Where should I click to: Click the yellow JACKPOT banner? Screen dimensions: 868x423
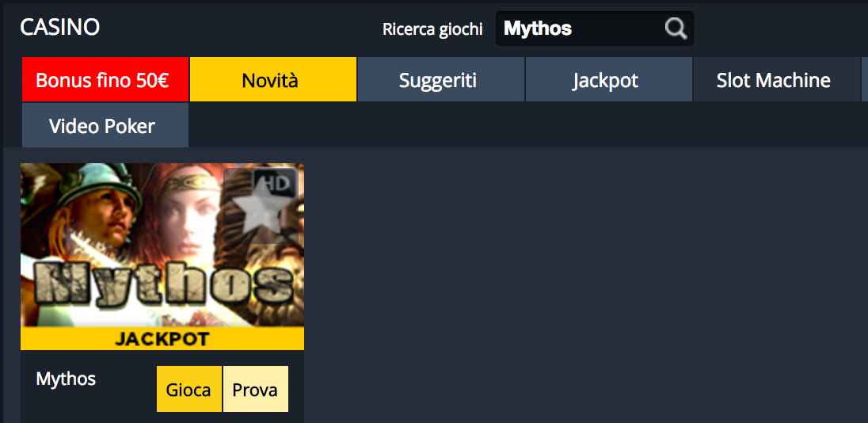point(162,338)
